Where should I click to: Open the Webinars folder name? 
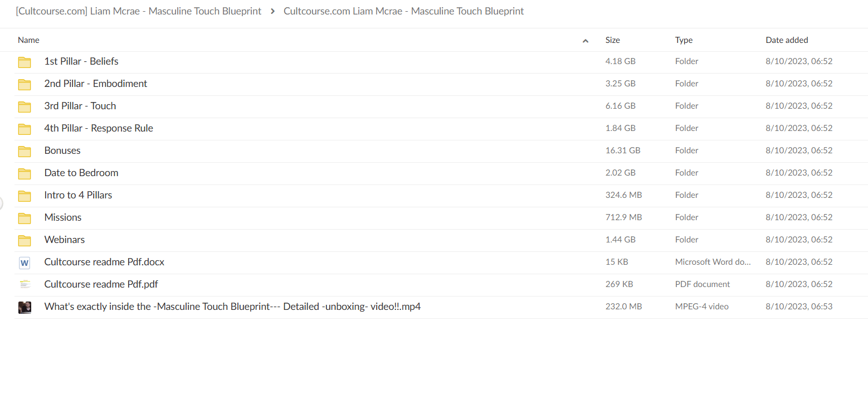pyautogui.click(x=65, y=240)
